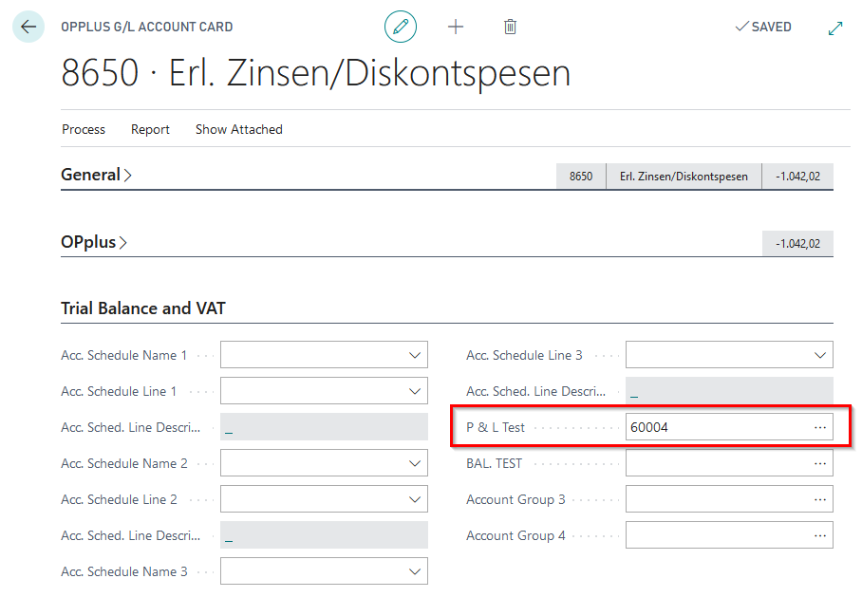Expand the page with the double-arrow icon
The image size is (862, 616).
click(835, 28)
